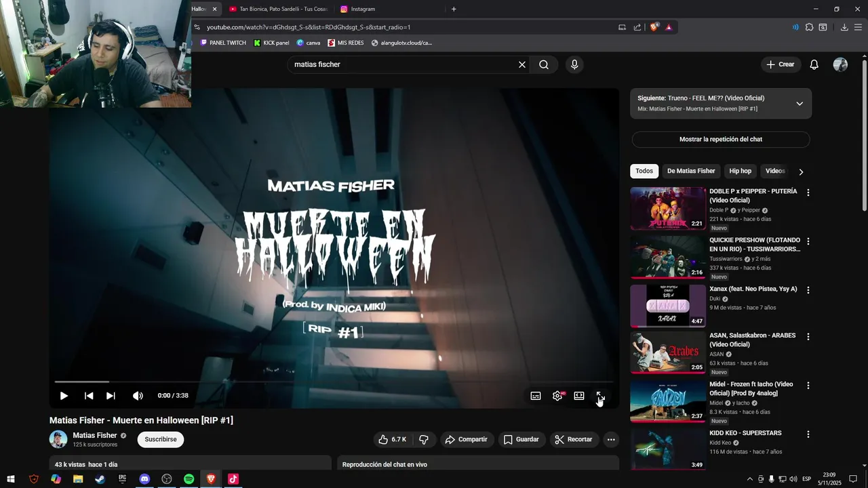Seek along the video progress bar
The image size is (868, 488).
[x=334, y=382]
